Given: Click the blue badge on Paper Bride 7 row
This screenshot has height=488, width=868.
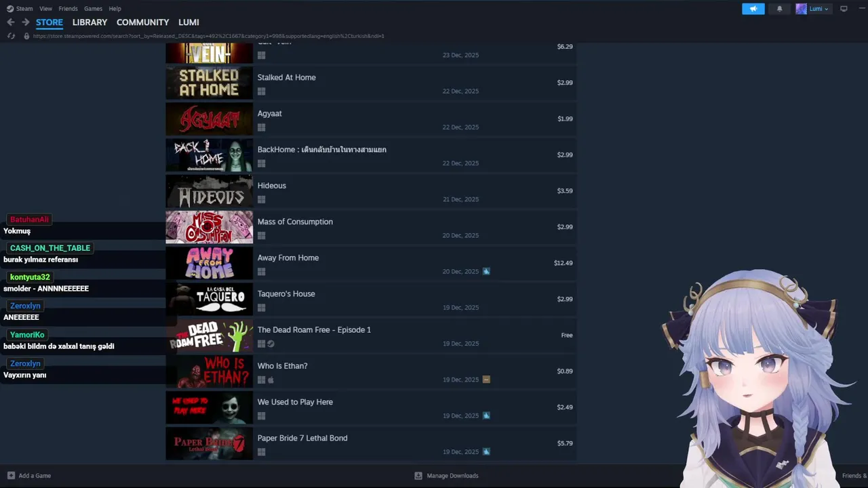Looking at the screenshot, I should click(x=486, y=451).
